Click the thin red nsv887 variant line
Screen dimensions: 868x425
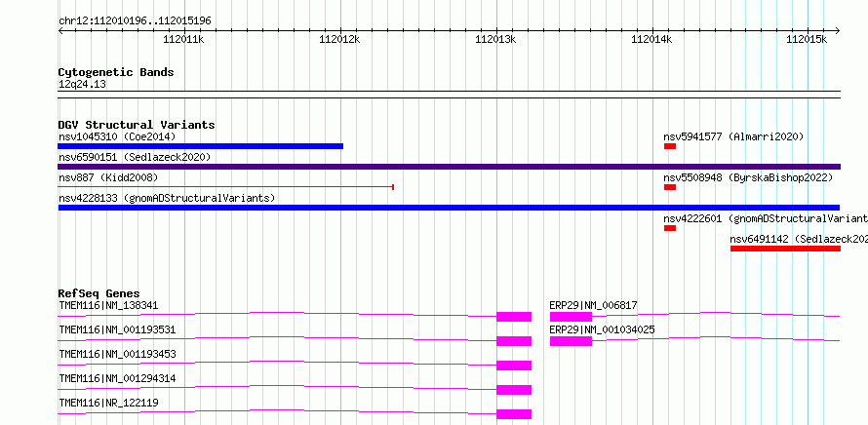click(x=226, y=187)
